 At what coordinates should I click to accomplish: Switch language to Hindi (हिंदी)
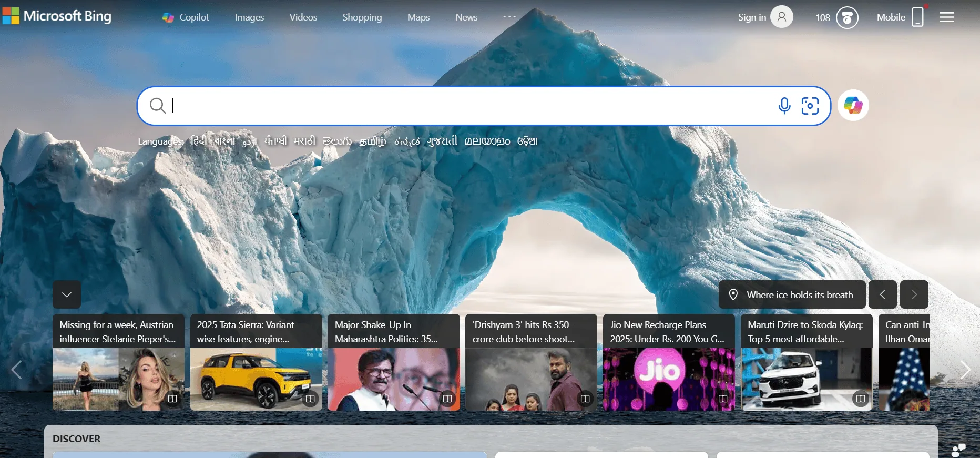pos(198,141)
